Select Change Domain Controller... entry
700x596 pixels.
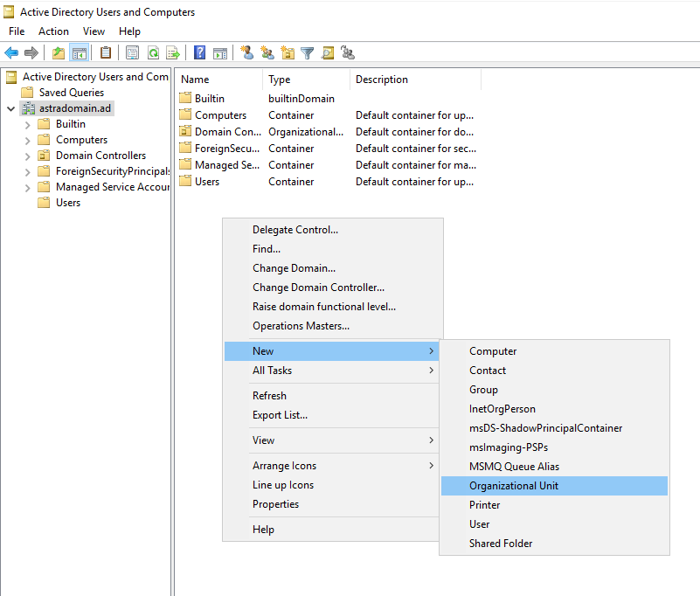click(x=333, y=287)
